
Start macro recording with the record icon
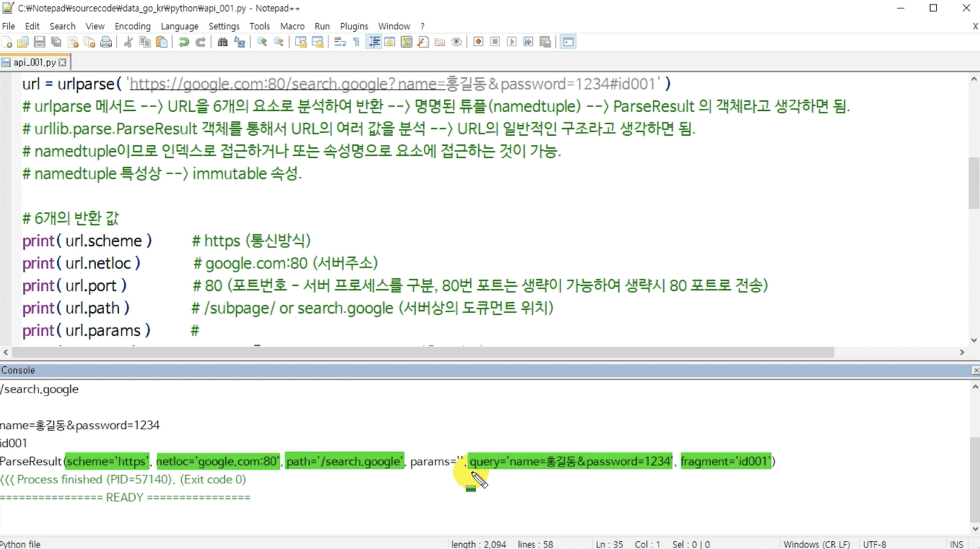coord(478,42)
